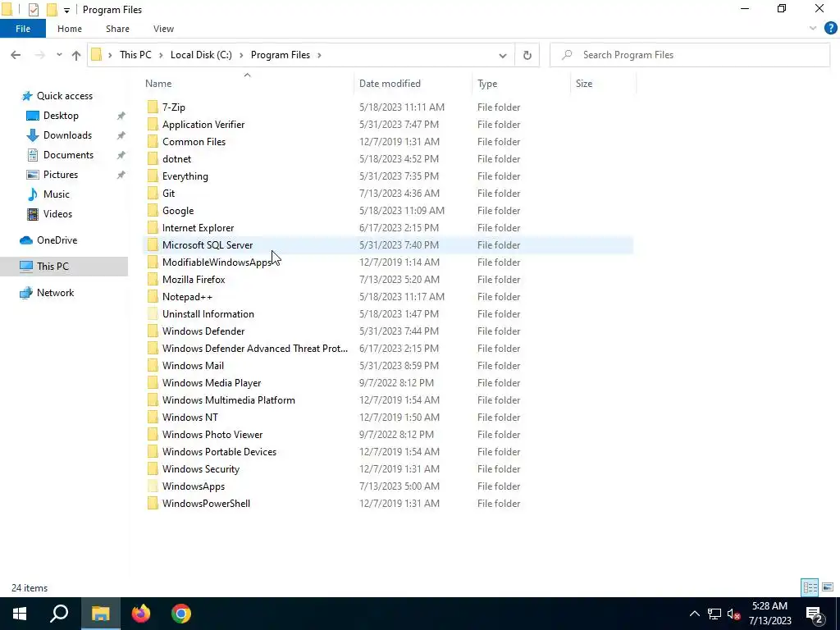Select the Internet Explorer folder icon
Viewport: 840px width, 630px height.
coord(153,228)
